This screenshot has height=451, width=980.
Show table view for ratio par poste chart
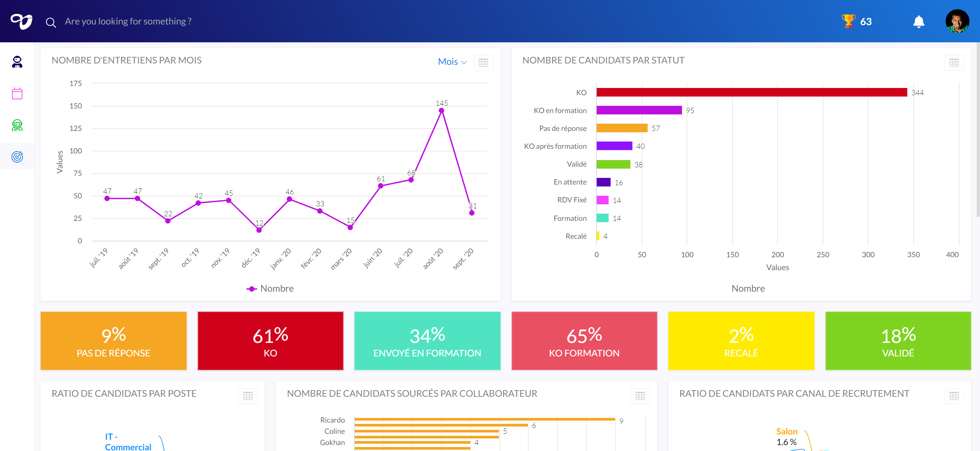(x=248, y=396)
